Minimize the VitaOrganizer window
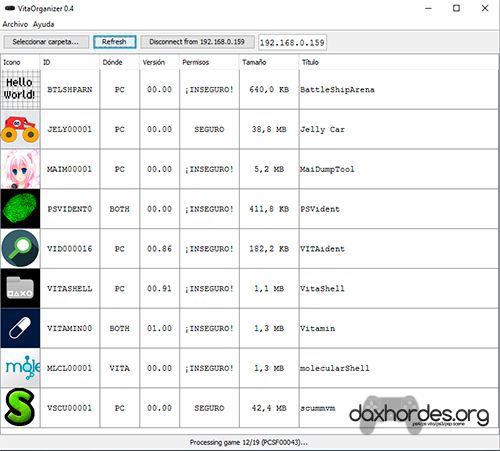This screenshot has width=500, height=451. click(429, 8)
